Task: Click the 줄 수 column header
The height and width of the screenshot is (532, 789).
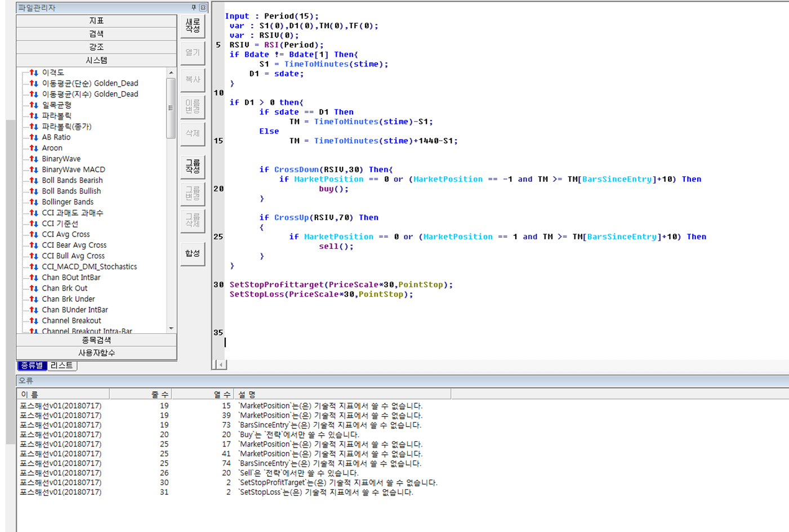Action: point(159,395)
